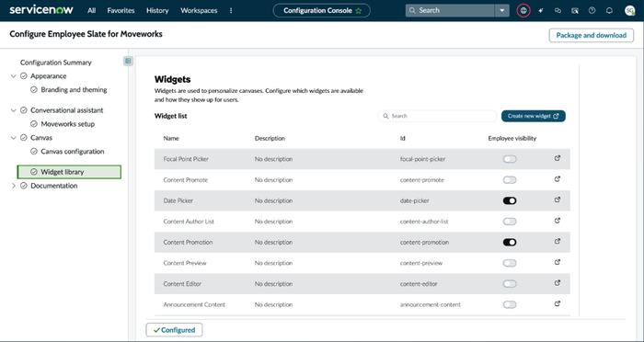Viewport: 644px width, 342px height.
Task: Select the Appearance tree item label
Action: coord(48,76)
